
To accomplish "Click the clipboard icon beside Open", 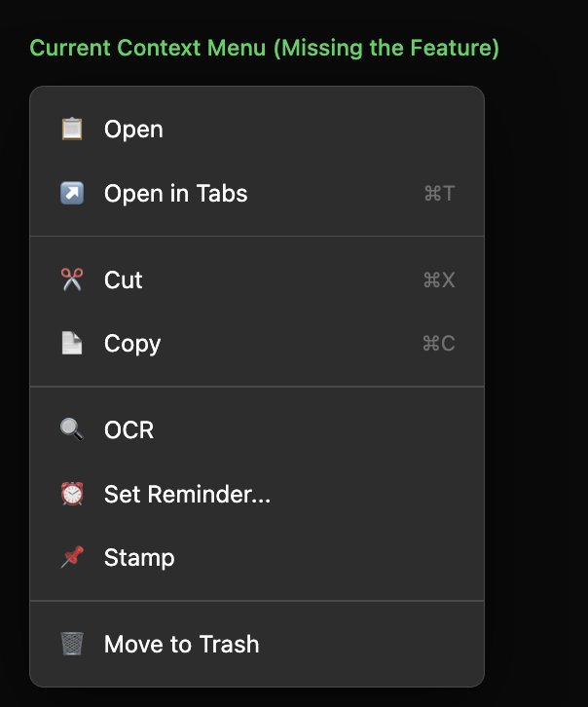I will [72, 130].
